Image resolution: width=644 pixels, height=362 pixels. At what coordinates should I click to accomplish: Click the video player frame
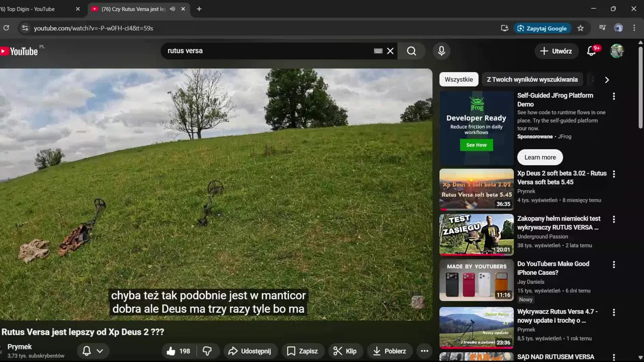[216, 195]
